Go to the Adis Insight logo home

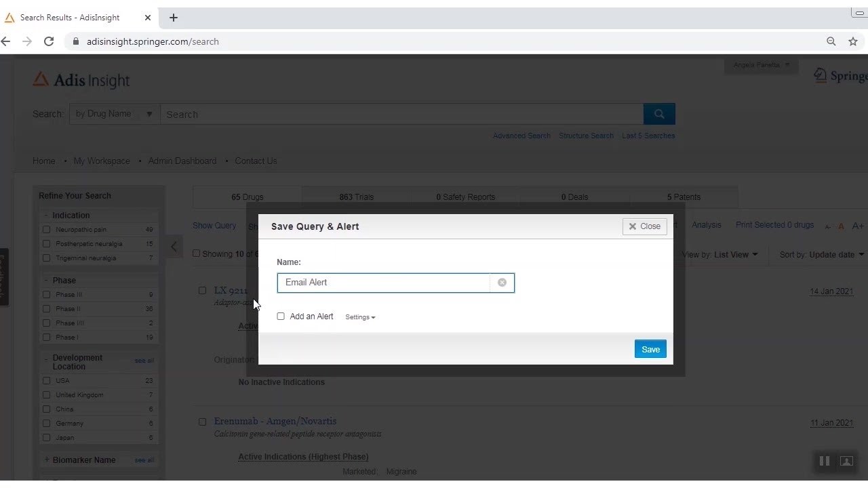81,80
